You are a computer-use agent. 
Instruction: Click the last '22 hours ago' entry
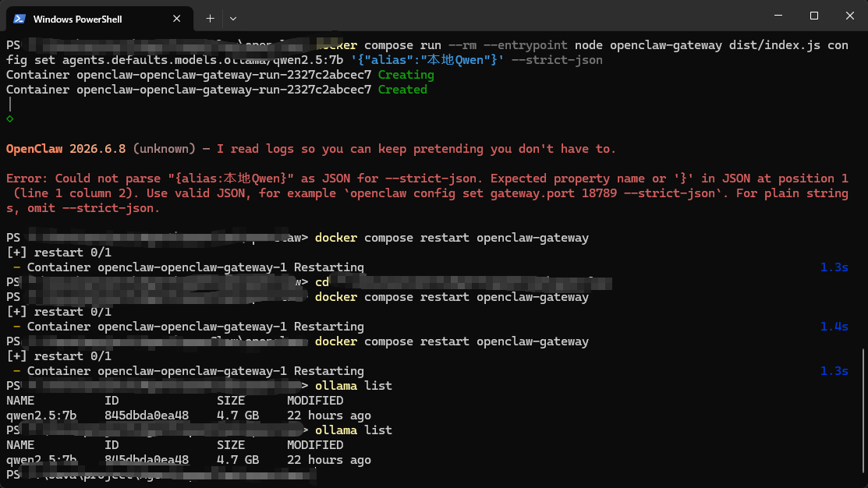point(329,460)
